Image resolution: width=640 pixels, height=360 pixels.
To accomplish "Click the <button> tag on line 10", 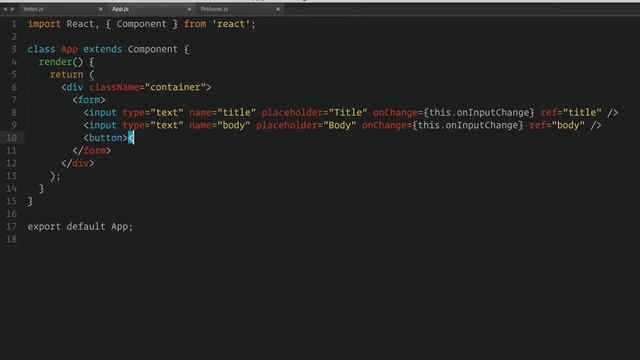I will [106, 138].
